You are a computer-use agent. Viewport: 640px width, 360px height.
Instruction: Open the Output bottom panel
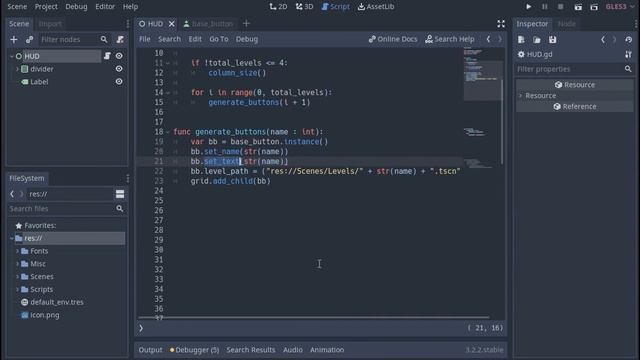(x=150, y=350)
